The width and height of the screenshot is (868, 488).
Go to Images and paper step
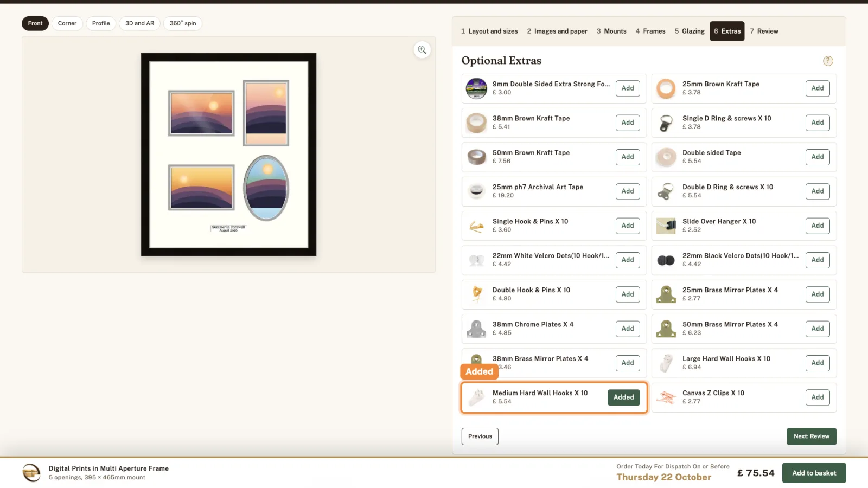click(x=557, y=31)
